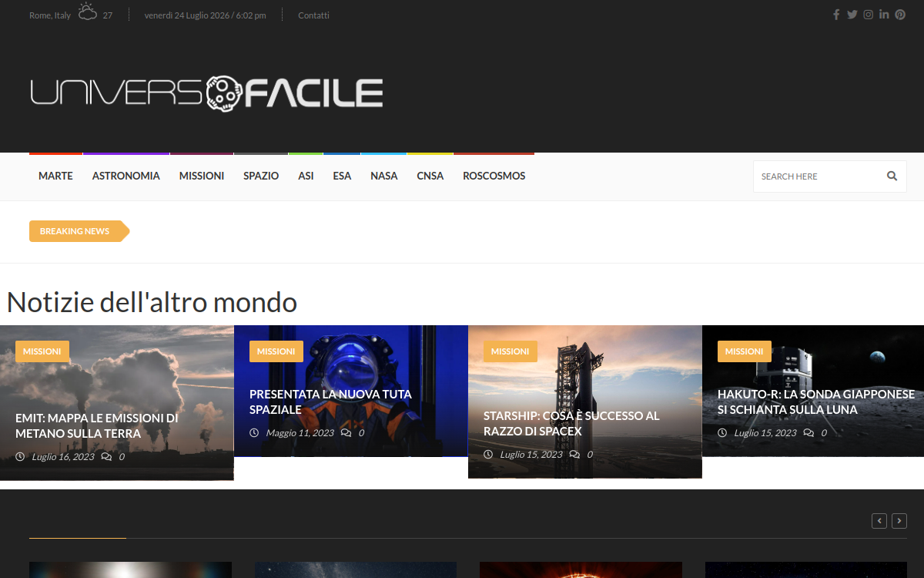This screenshot has height=578, width=924.
Task: Go to next carousel slide arrow
Action: tap(899, 521)
